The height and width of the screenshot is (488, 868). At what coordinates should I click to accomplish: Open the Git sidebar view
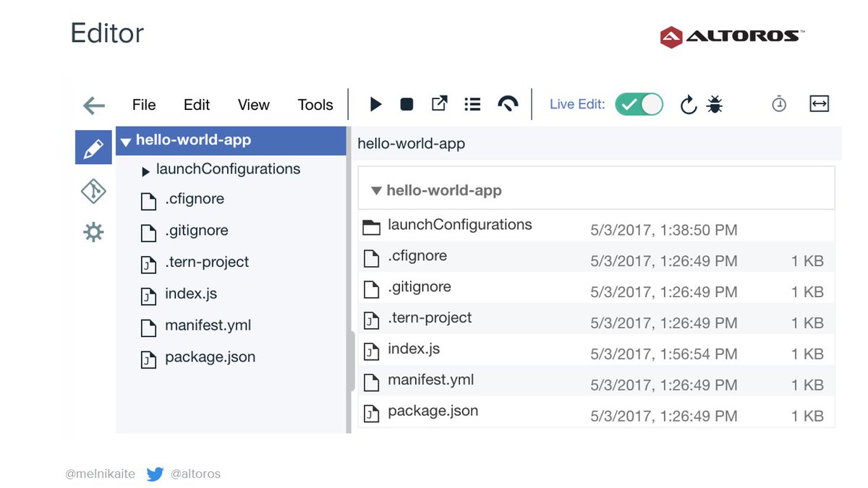pos(93,192)
